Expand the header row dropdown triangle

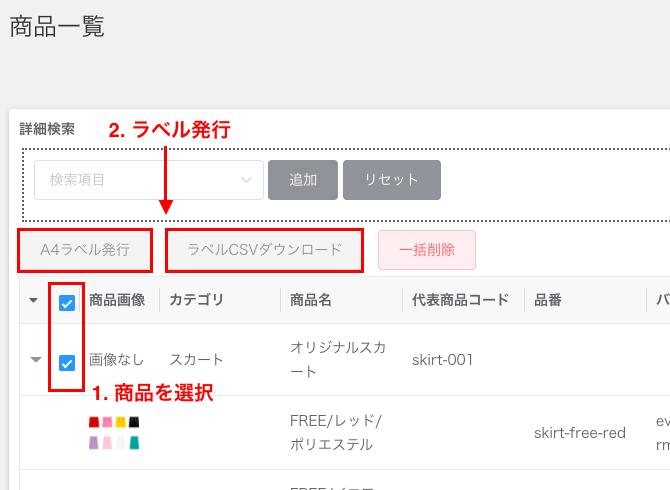pos(33,300)
